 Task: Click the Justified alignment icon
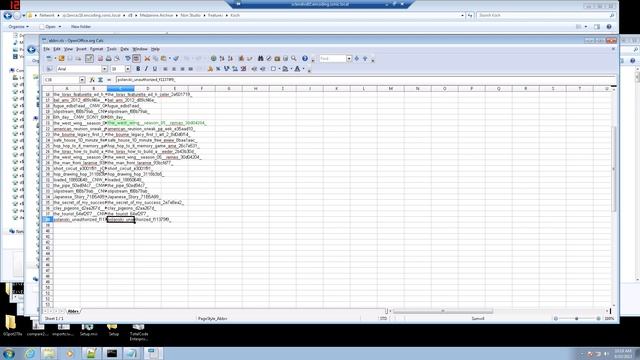[191, 69]
